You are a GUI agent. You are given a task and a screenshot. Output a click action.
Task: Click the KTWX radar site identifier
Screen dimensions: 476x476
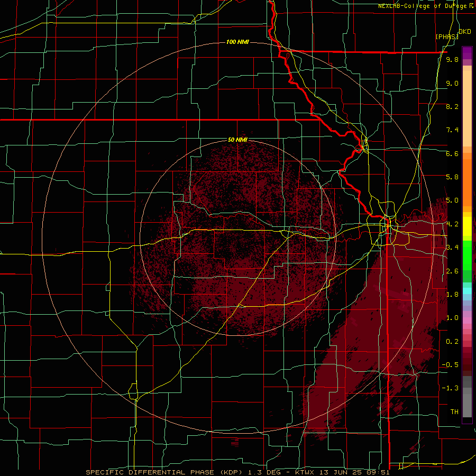point(305,472)
